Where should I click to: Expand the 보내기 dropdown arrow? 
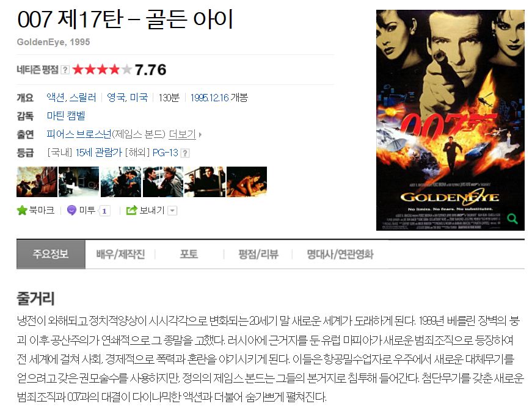point(172,211)
